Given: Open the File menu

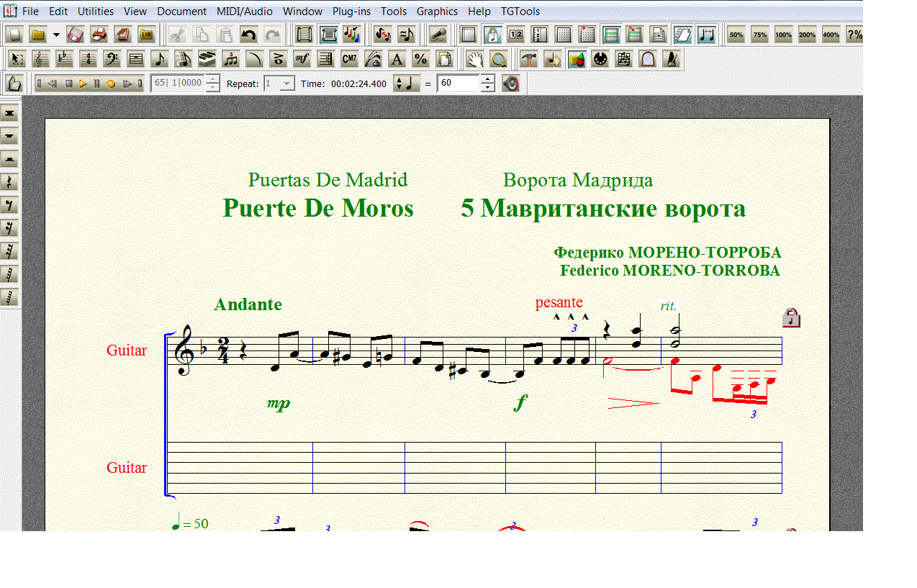Looking at the screenshot, I should [30, 12].
